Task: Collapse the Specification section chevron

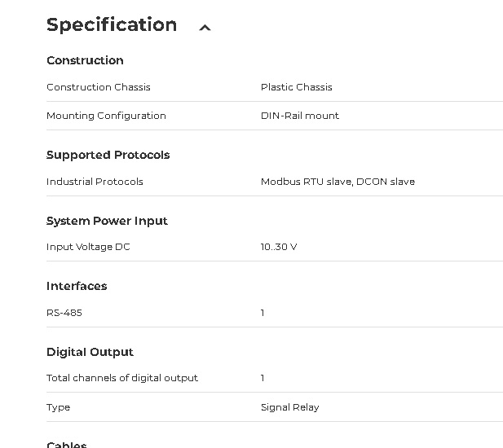Action: coord(205,28)
